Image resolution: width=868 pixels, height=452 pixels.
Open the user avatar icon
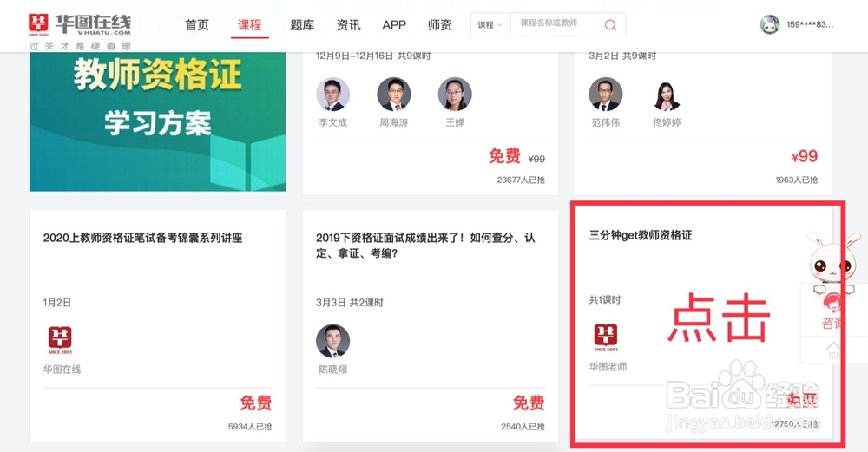(769, 25)
